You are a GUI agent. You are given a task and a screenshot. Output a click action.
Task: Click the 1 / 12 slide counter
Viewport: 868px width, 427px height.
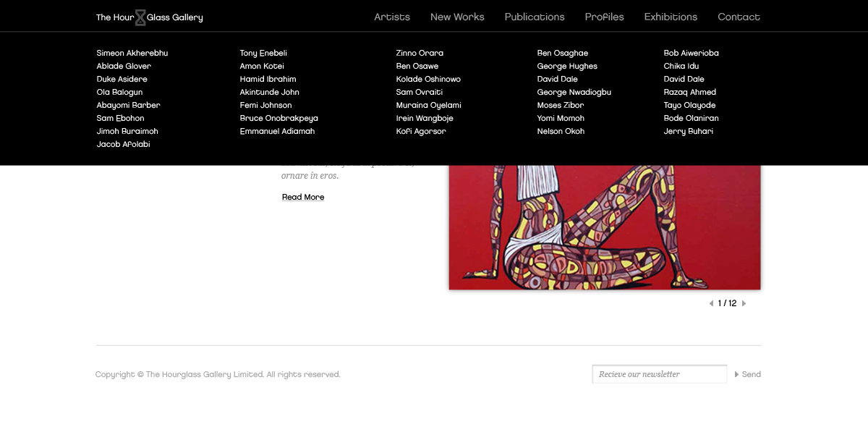tap(728, 304)
